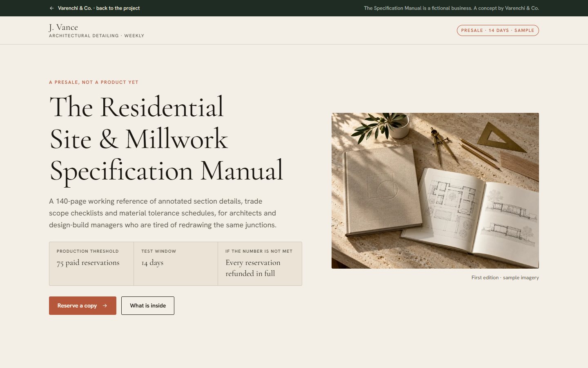Click the arrow icon inside Reserve a copy
588x368 pixels.
[x=105, y=306]
